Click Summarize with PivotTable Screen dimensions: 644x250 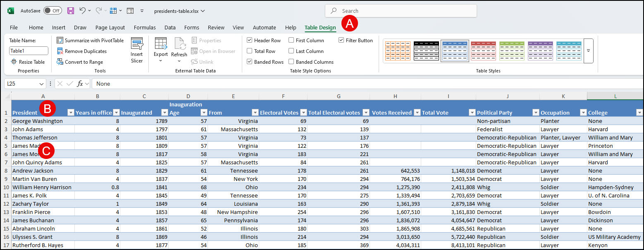coord(90,41)
